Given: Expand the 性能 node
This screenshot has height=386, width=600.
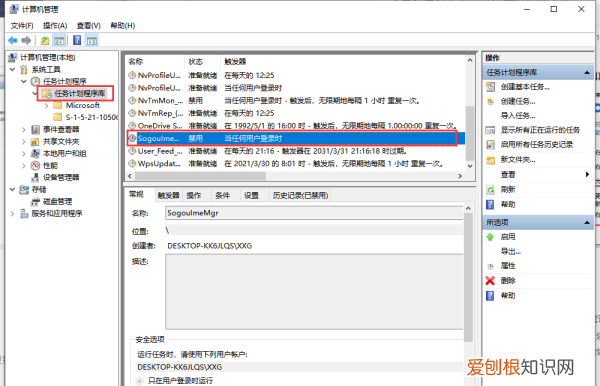Looking at the screenshot, I should pyautogui.click(x=24, y=165).
